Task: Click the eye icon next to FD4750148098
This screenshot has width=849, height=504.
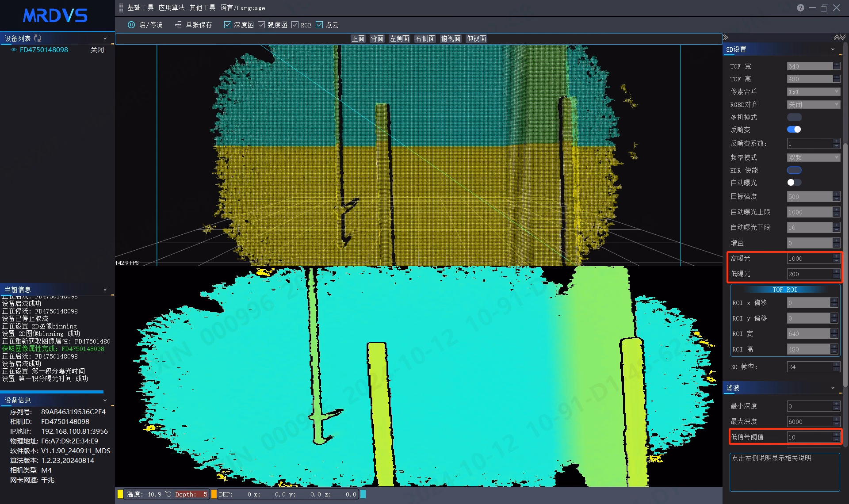Action: 14,50
